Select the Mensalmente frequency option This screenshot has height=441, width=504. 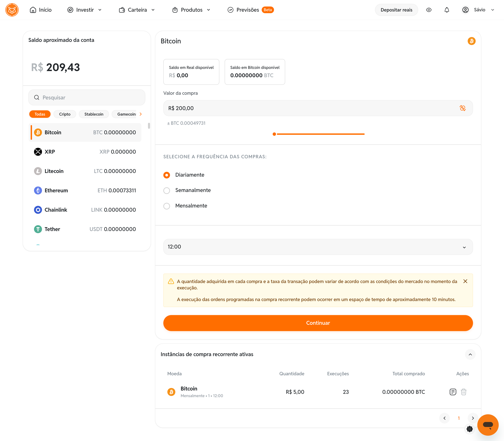click(x=167, y=206)
